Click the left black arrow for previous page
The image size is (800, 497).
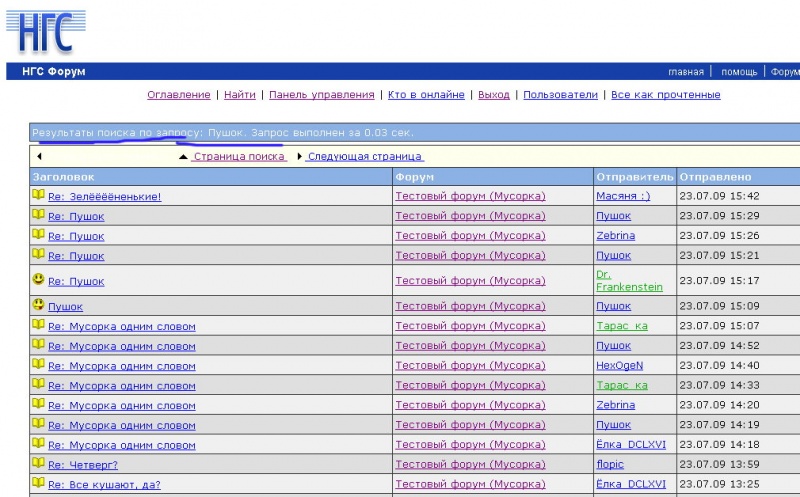[39, 157]
